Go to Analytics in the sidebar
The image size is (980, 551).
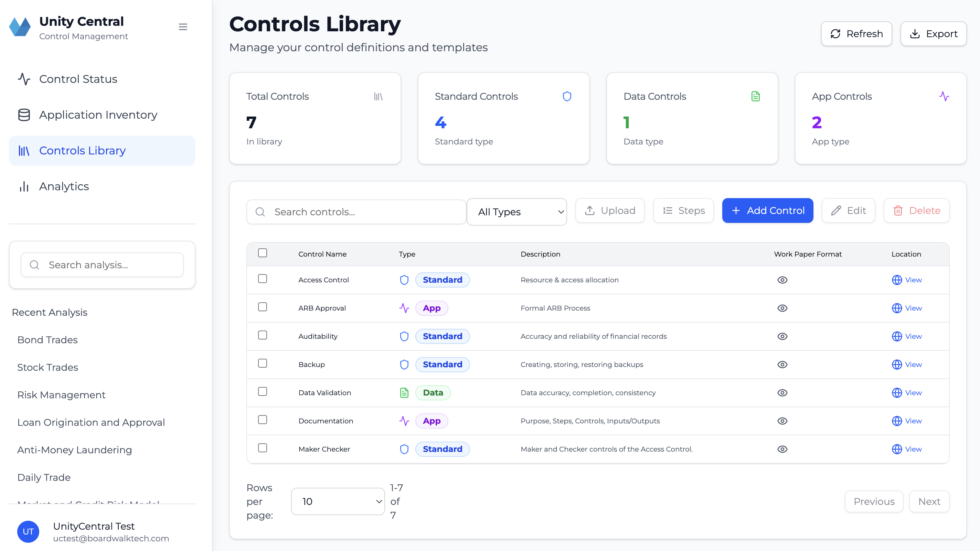[x=64, y=186]
